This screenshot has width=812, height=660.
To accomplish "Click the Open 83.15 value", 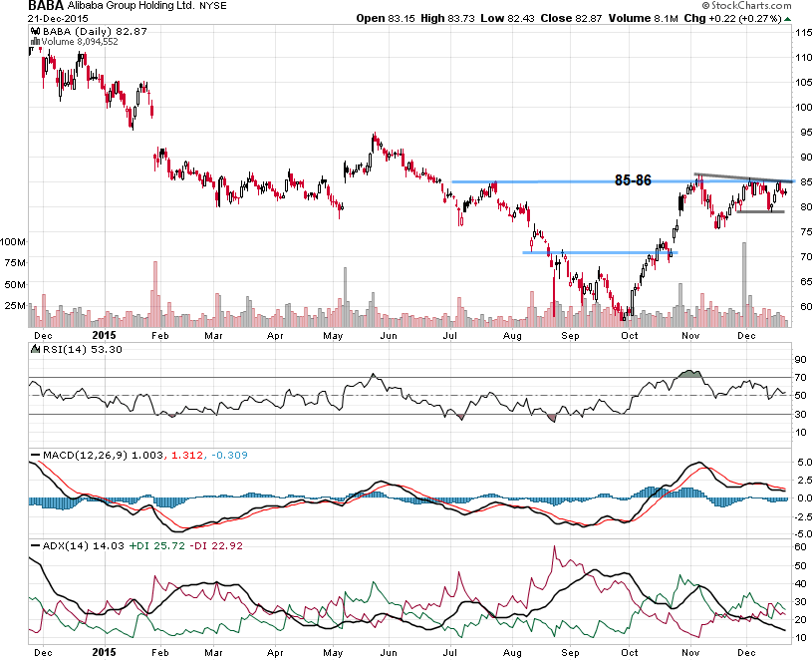I will click(x=386, y=18).
